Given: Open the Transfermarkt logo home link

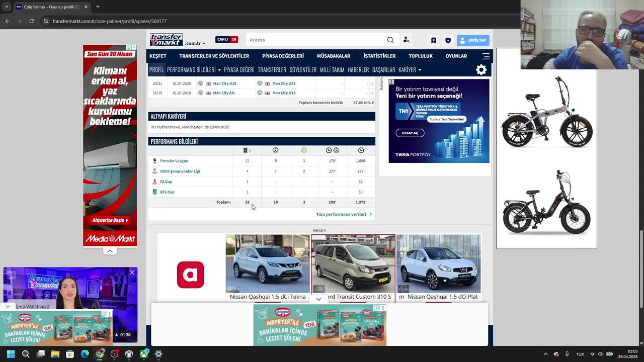Looking at the screenshot, I should pos(166,40).
